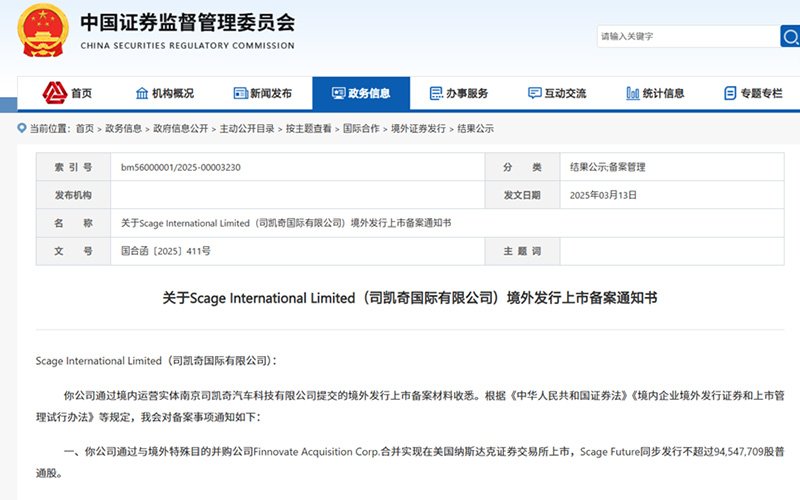The image size is (800, 500).
Task: Follow the 政务信息 breadcrumb link
Action: (x=123, y=129)
